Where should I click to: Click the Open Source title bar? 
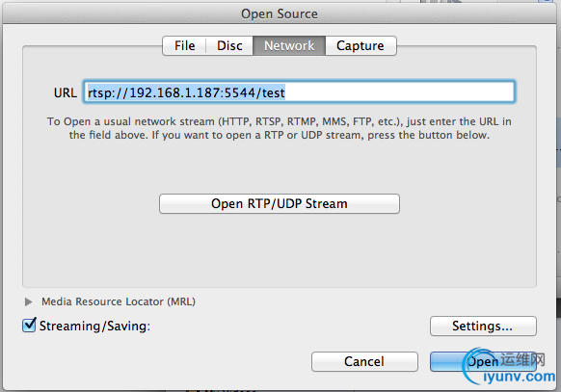280,13
